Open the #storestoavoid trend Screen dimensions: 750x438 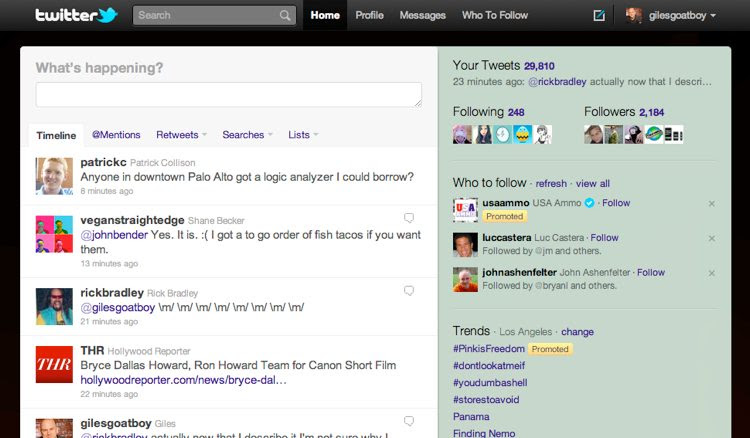coord(486,400)
